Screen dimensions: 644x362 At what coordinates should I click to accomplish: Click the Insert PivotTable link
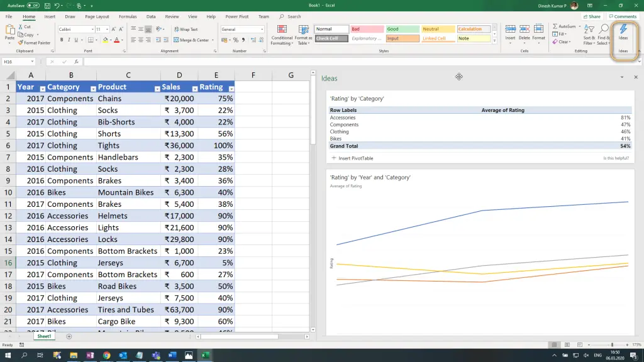click(x=355, y=158)
